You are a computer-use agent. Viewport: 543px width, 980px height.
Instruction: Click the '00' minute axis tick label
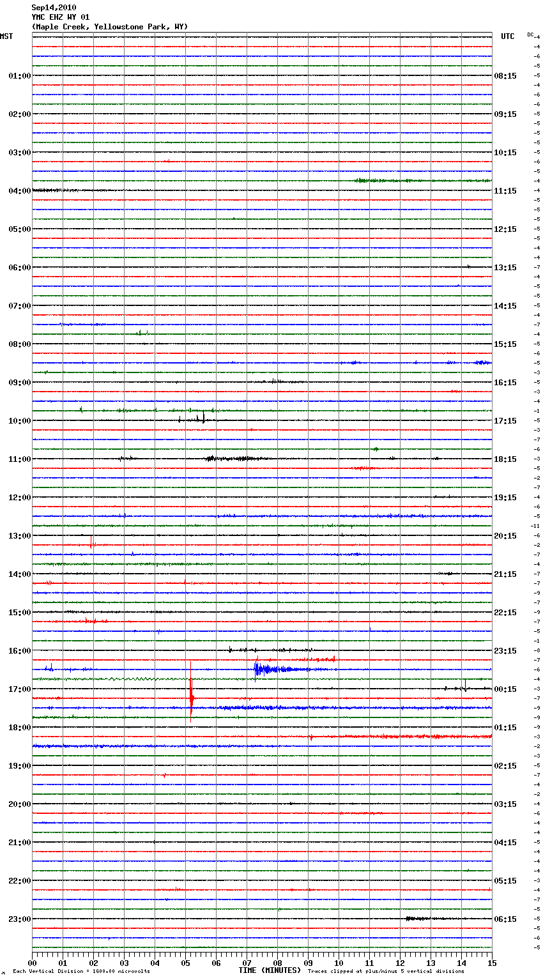[x=32, y=963]
